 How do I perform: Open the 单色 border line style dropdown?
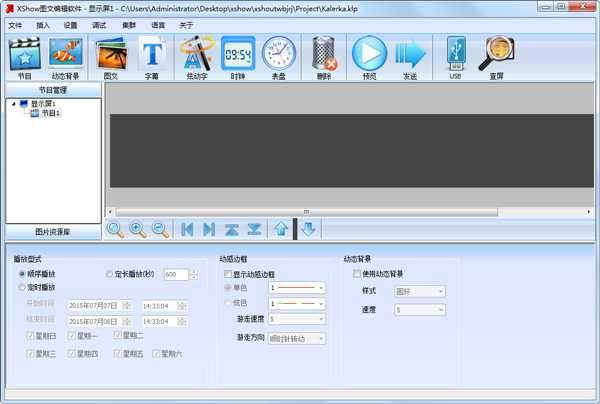297,288
